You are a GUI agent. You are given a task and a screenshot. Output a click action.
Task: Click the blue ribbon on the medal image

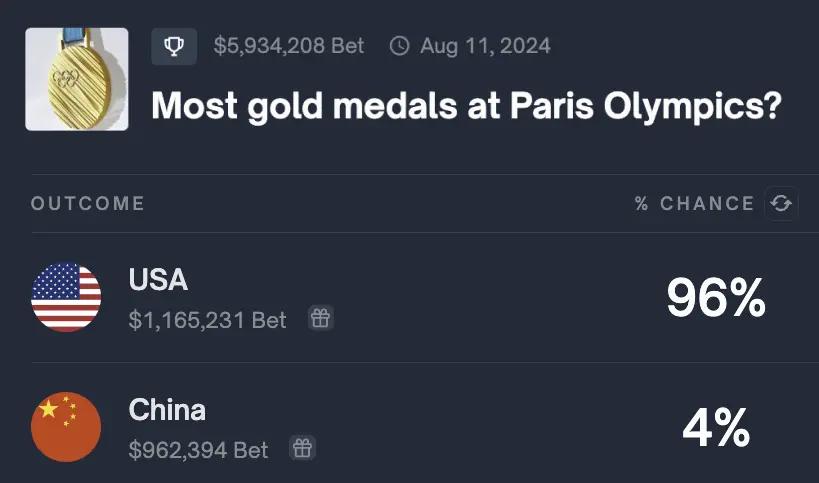pyautogui.click(x=74, y=37)
